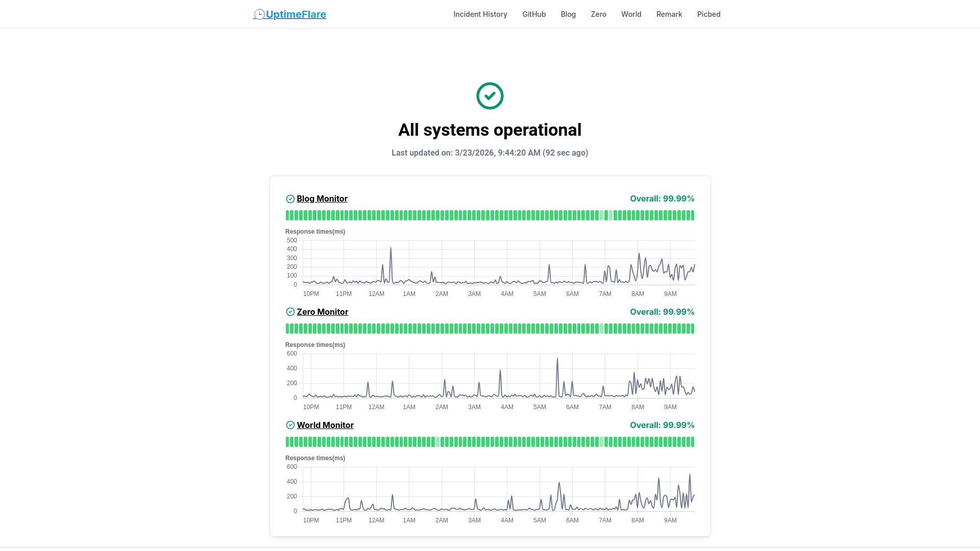The image size is (980, 551).
Task: Click the 12AM label on Blog Monitor's chart
Action: click(x=376, y=294)
